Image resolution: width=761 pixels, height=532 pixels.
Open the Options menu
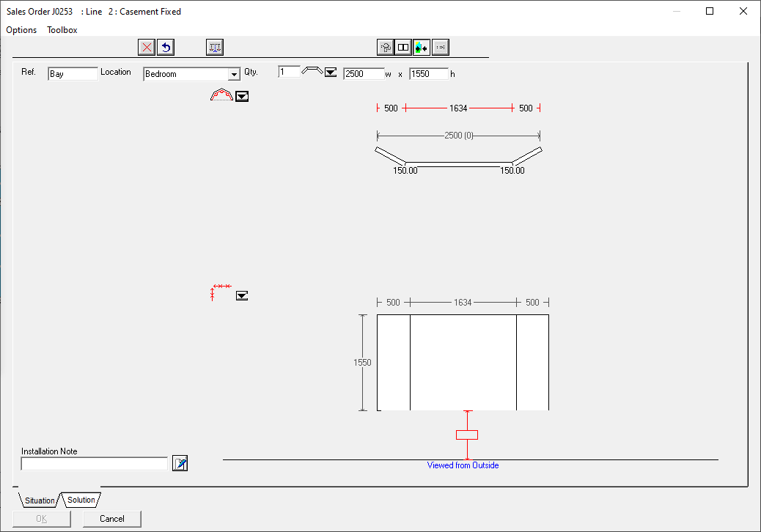tap(21, 30)
